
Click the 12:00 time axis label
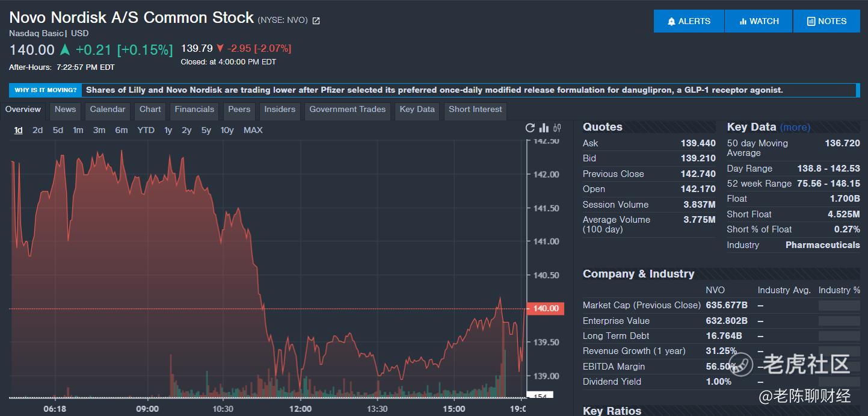click(x=300, y=409)
